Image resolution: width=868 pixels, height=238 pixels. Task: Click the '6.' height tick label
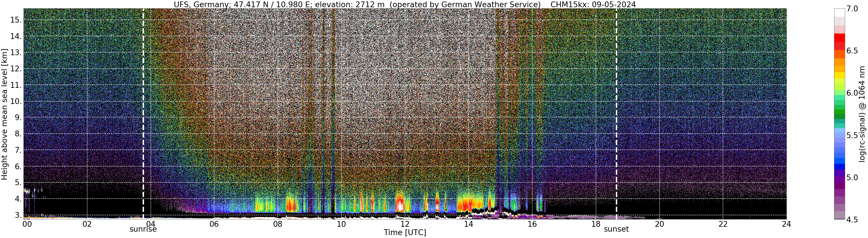pyautogui.click(x=18, y=167)
